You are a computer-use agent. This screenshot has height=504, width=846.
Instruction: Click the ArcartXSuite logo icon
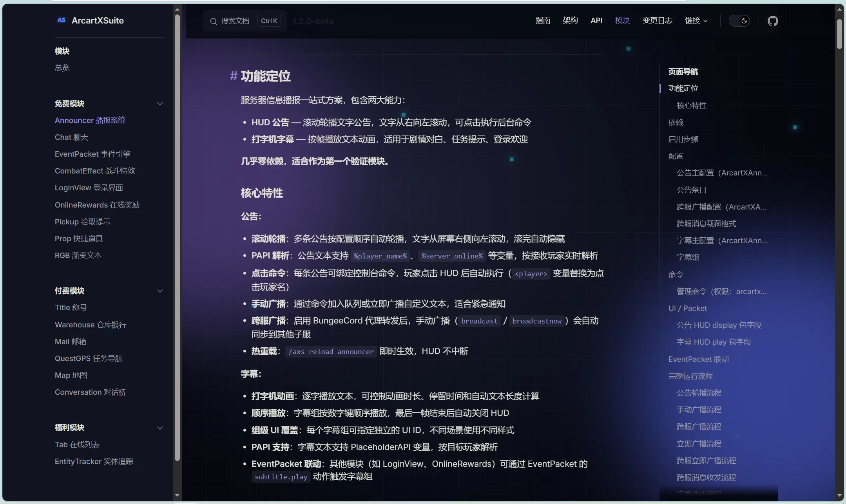tap(61, 20)
